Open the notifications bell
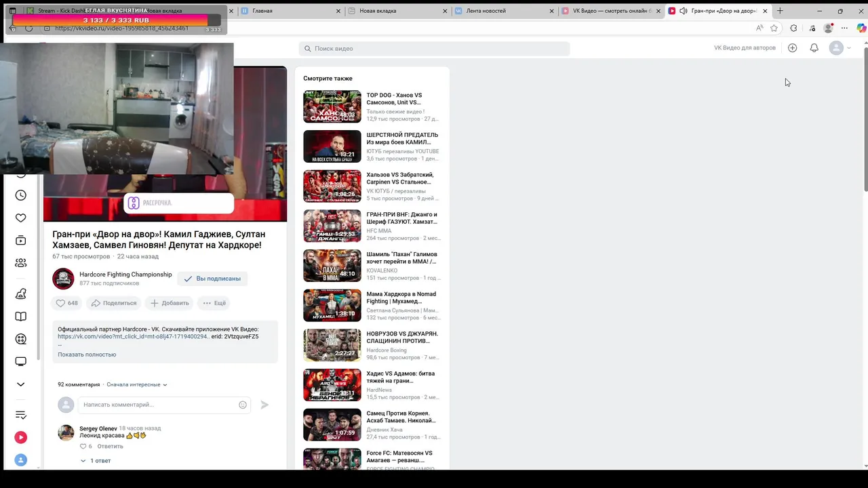Screen dimensions: 868x488 pyautogui.click(x=814, y=48)
